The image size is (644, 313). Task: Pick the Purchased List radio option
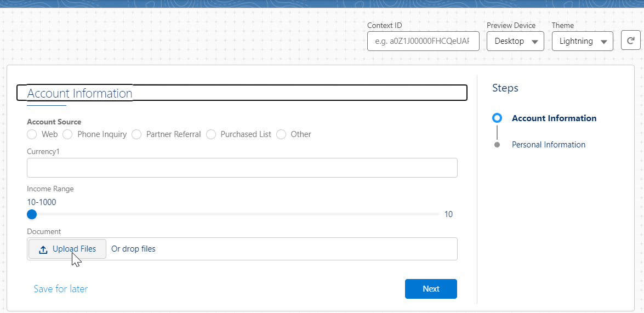point(211,134)
